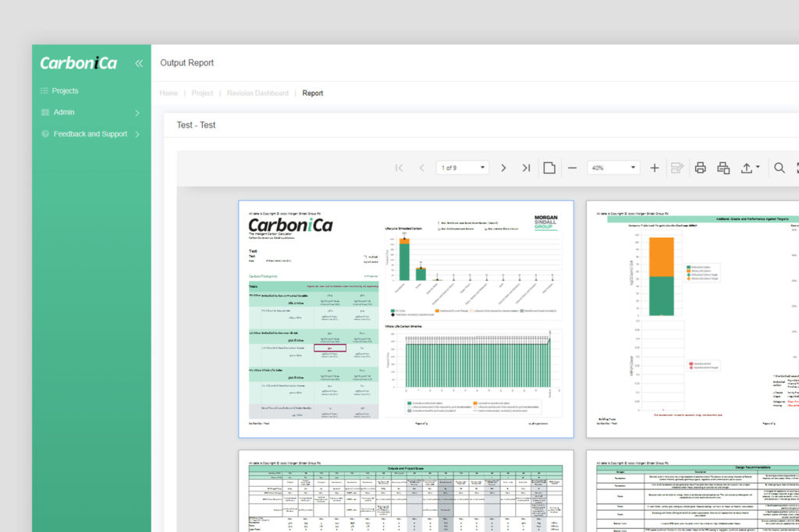Click the Projects list icon

pyautogui.click(x=44, y=90)
